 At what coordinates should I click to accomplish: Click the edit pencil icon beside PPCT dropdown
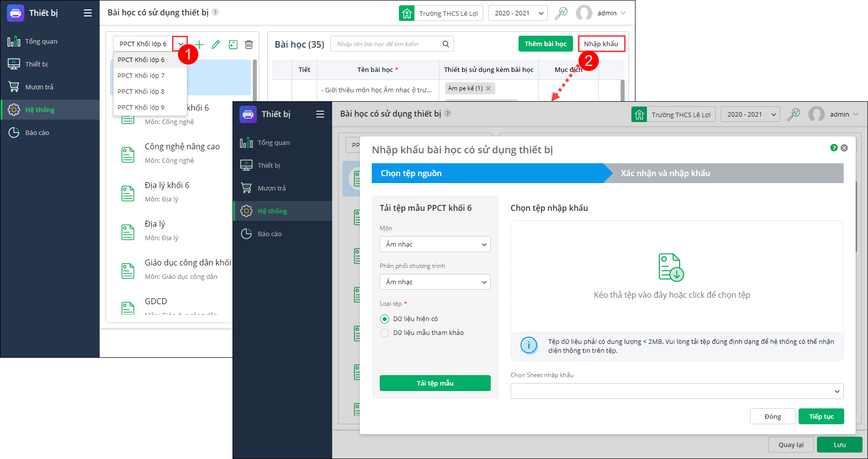(x=216, y=45)
